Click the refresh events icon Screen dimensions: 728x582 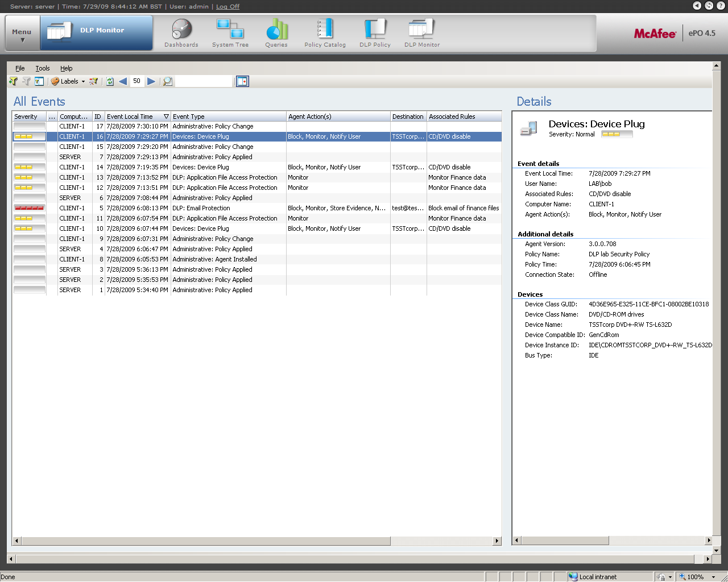110,81
